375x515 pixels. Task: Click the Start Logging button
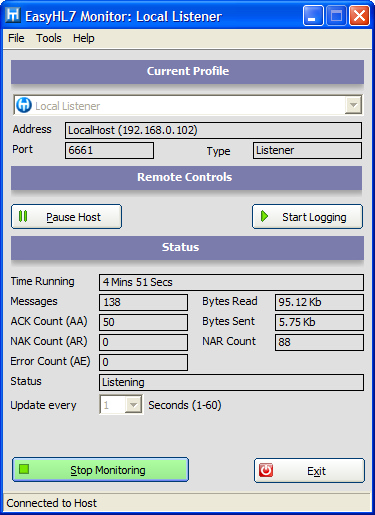coord(307,217)
